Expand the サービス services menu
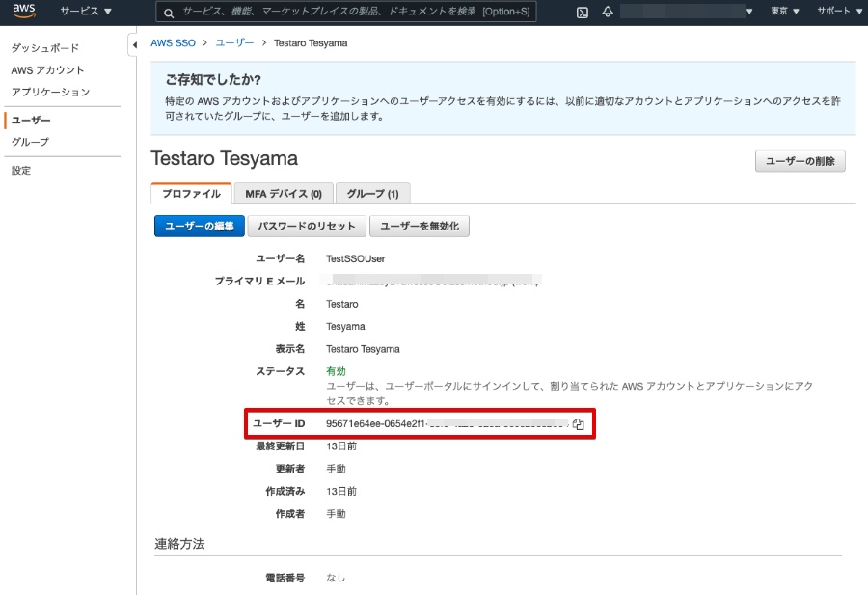The height and width of the screenshot is (595, 868). pyautogui.click(x=86, y=11)
